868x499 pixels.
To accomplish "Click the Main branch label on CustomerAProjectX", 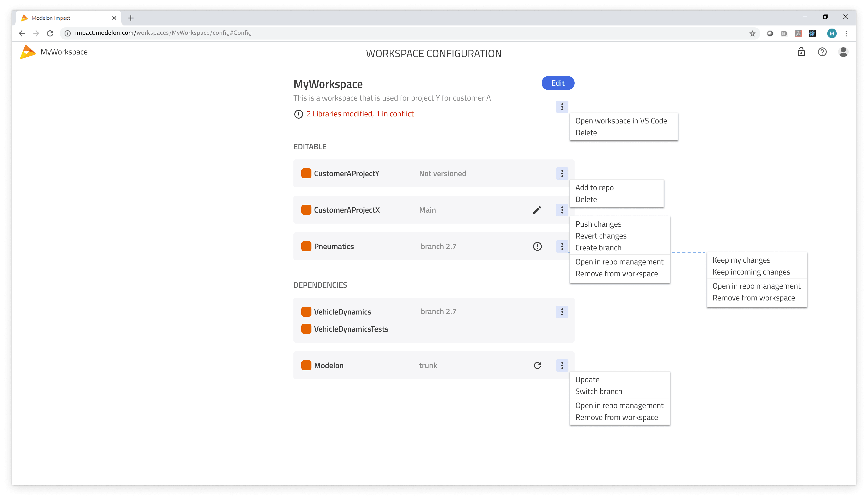I will pos(427,210).
